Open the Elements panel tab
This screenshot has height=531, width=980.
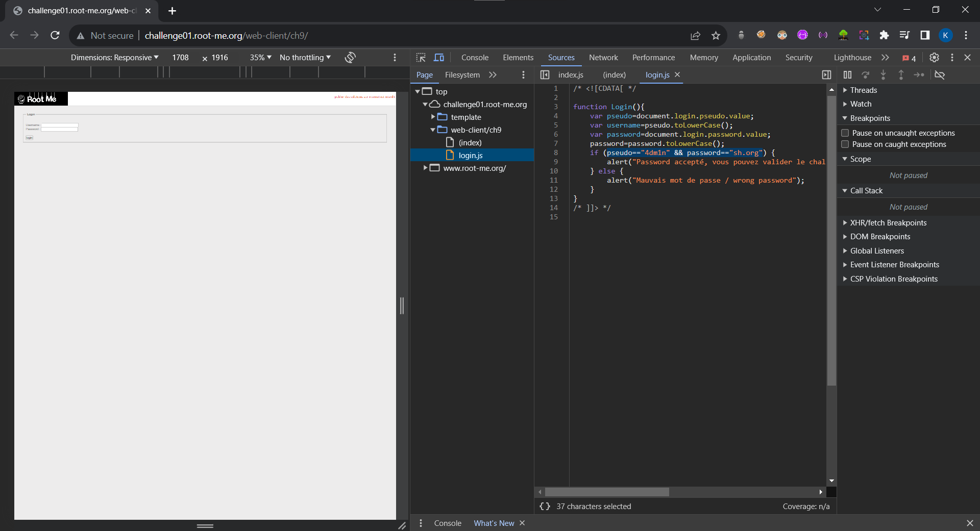pyautogui.click(x=518, y=58)
